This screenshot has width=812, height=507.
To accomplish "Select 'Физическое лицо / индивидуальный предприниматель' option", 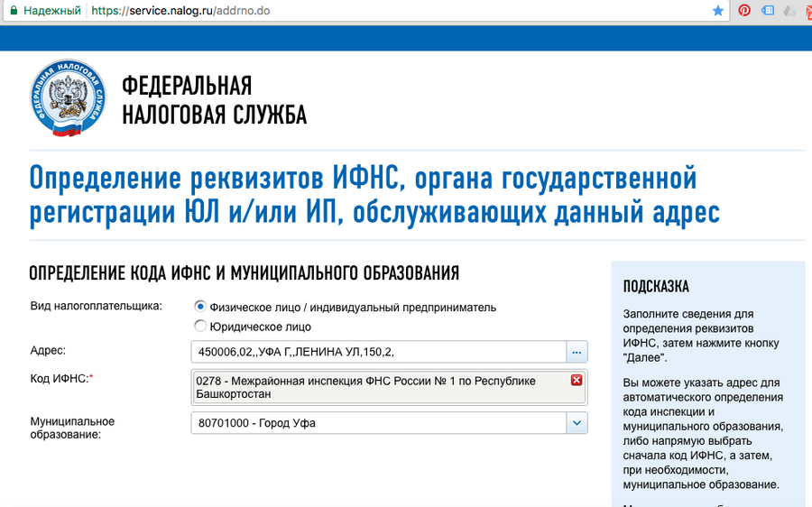I will pos(200,307).
